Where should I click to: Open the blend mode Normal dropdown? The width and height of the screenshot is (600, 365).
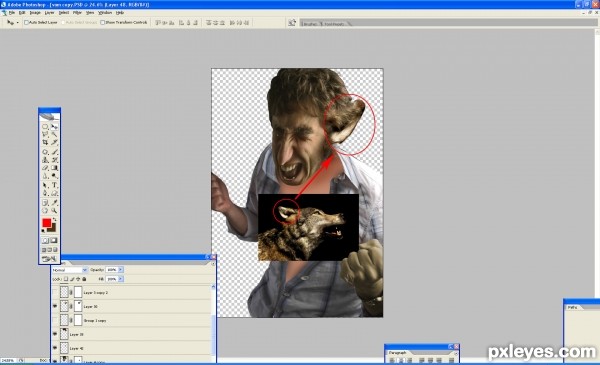[x=70, y=270]
